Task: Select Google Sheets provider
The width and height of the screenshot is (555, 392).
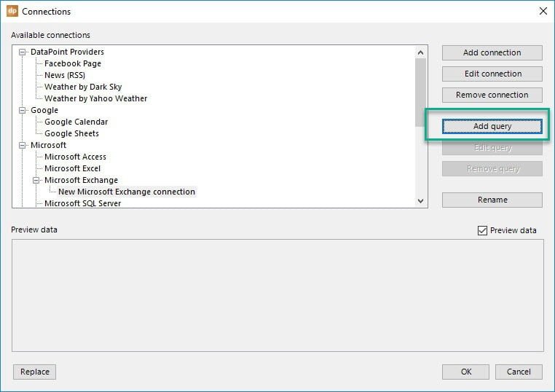Action: (71, 133)
